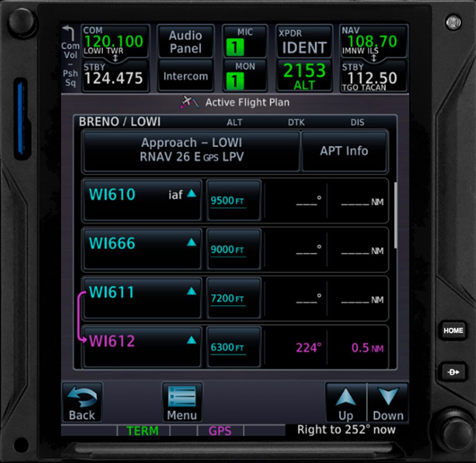Click the GPS annunciation
The width and height of the screenshot is (476, 463).
(220, 431)
